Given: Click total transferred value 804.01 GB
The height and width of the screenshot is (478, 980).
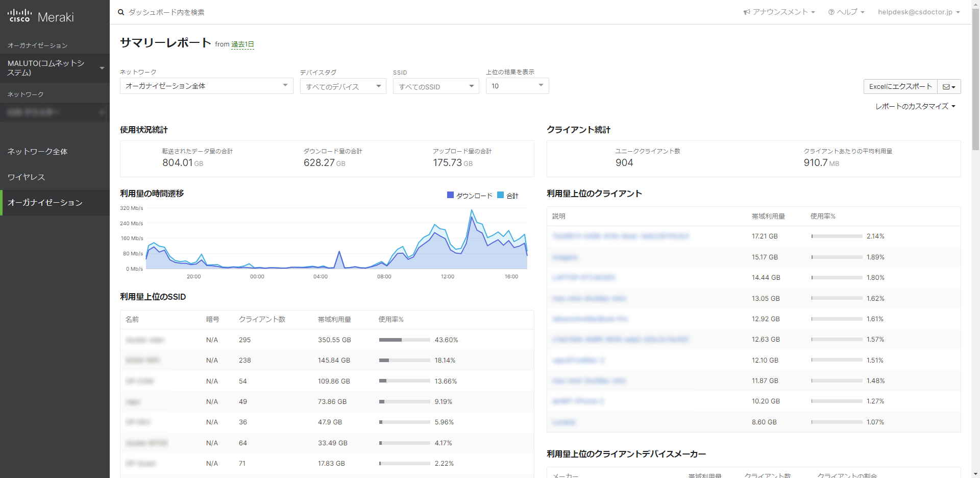Looking at the screenshot, I should coord(183,163).
